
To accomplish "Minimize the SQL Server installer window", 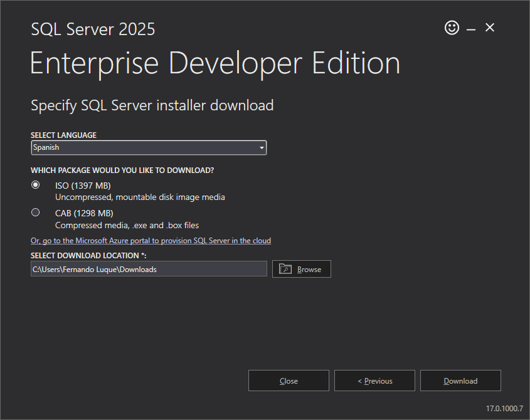I will click(x=471, y=29).
